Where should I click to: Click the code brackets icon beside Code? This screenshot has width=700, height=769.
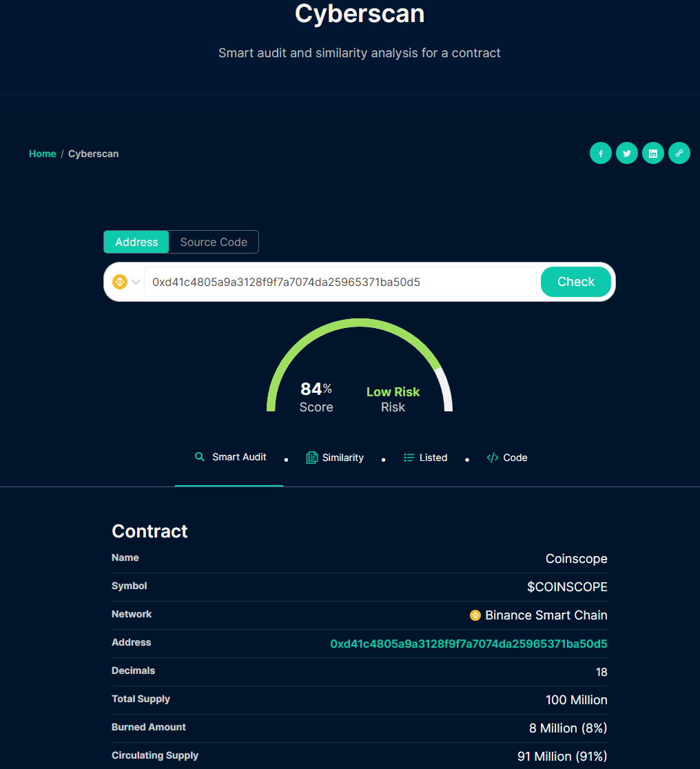492,458
